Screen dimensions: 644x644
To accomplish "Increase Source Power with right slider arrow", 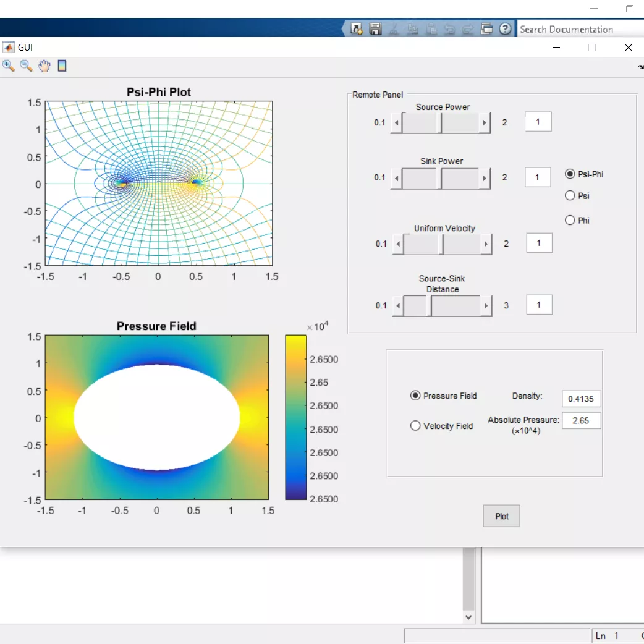I will [x=485, y=122].
